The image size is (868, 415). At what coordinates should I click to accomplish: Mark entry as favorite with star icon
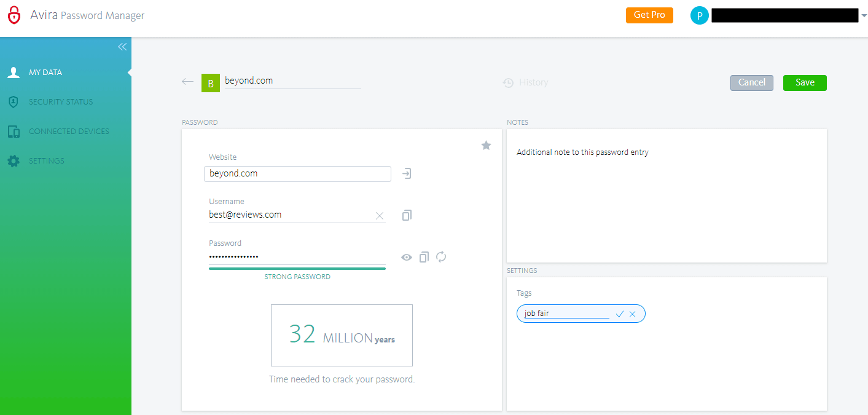point(486,145)
